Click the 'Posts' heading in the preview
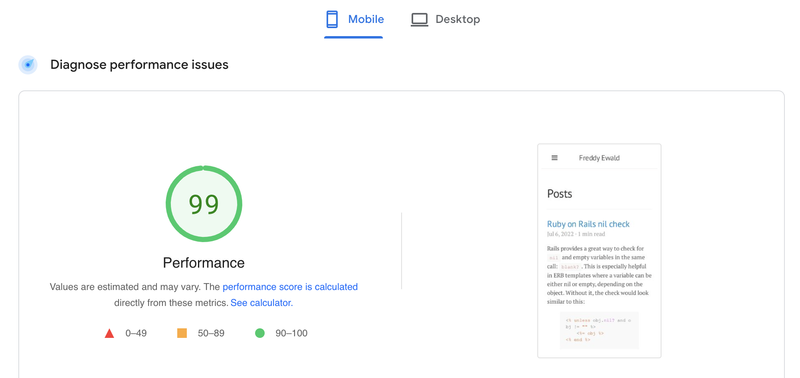Viewport: 800px width, 378px height. tap(560, 194)
